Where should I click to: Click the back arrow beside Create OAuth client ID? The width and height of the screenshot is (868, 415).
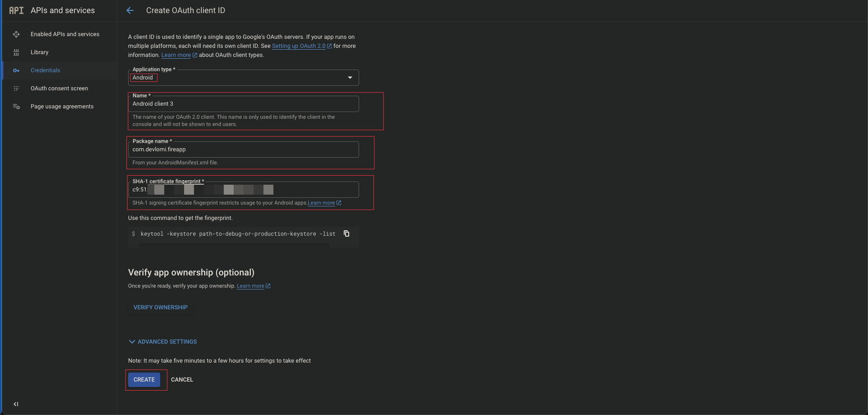tap(130, 10)
